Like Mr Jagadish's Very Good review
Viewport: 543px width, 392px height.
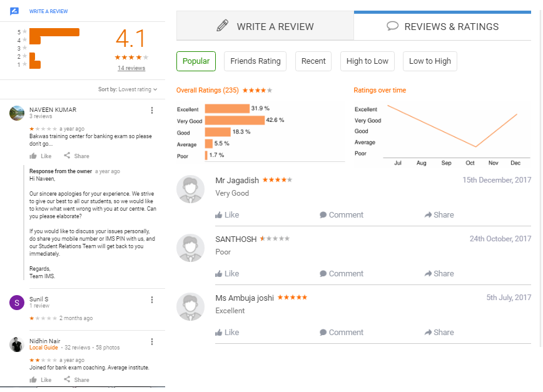click(227, 215)
